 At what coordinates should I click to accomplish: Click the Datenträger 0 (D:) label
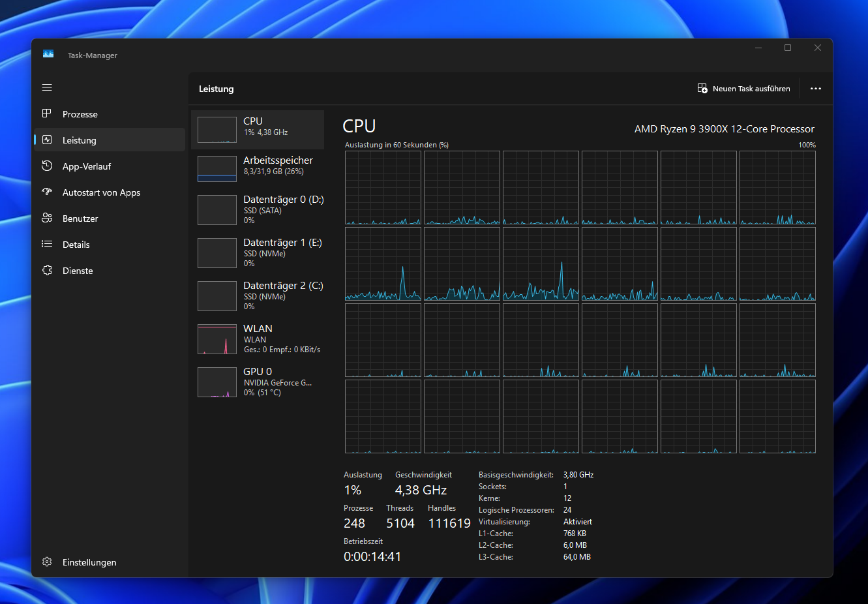[284, 200]
